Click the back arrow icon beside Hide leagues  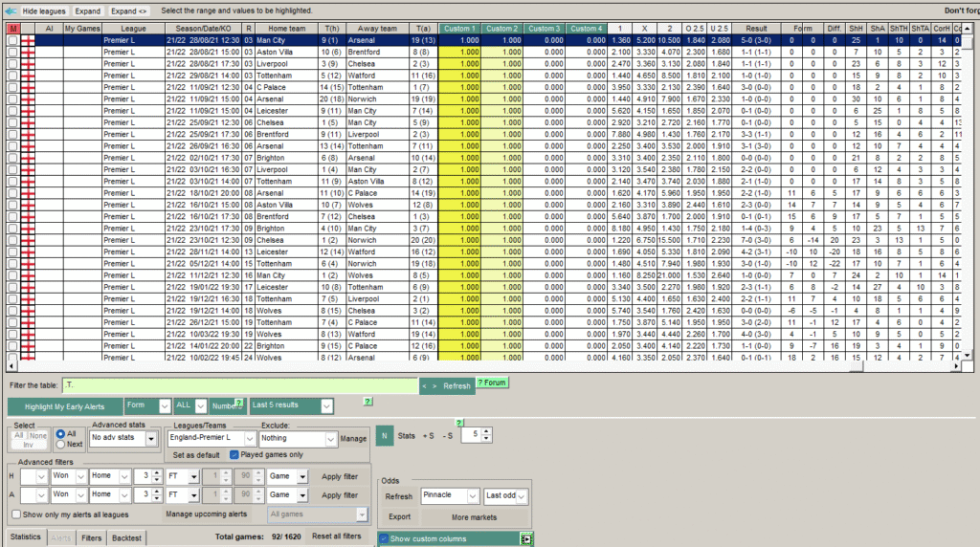[11, 11]
